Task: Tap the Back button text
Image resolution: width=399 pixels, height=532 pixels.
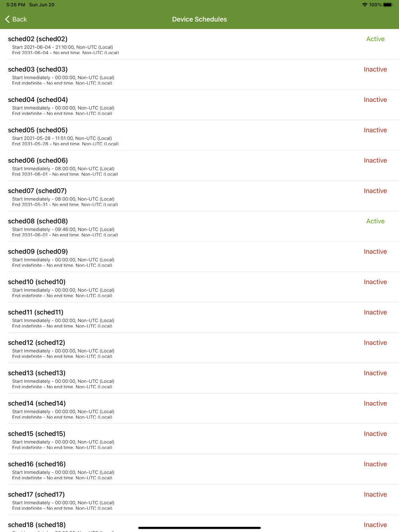Action: (20, 19)
